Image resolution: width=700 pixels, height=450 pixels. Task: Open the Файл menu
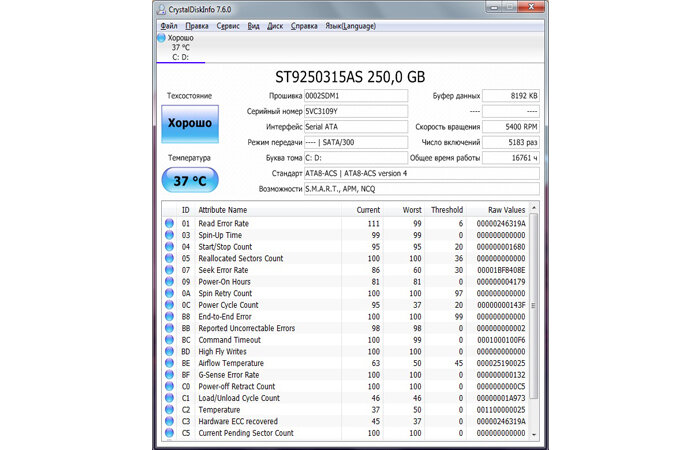click(x=169, y=26)
